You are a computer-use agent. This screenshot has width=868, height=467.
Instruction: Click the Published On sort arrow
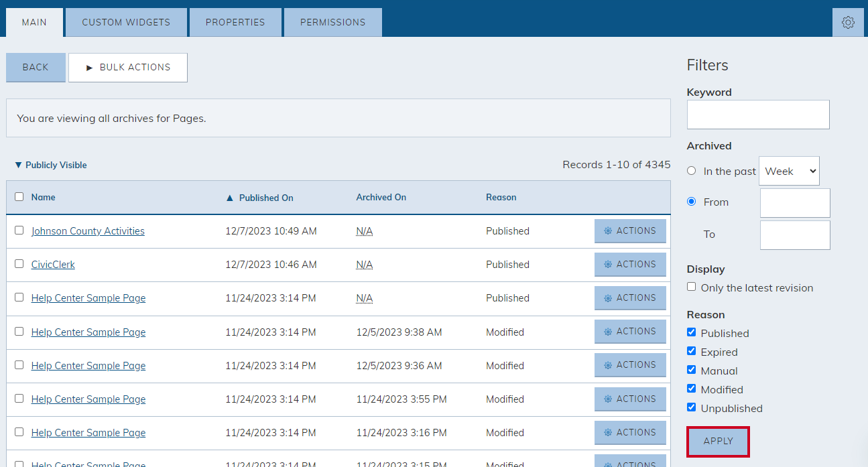[230, 198]
